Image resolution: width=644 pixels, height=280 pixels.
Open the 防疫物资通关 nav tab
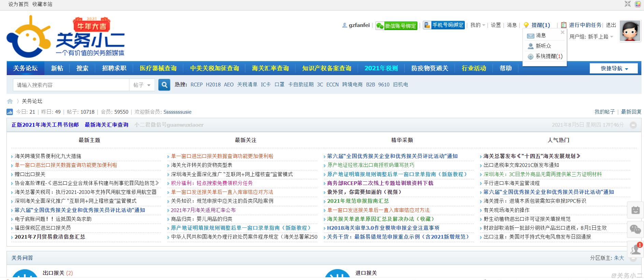(x=430, y=68)
